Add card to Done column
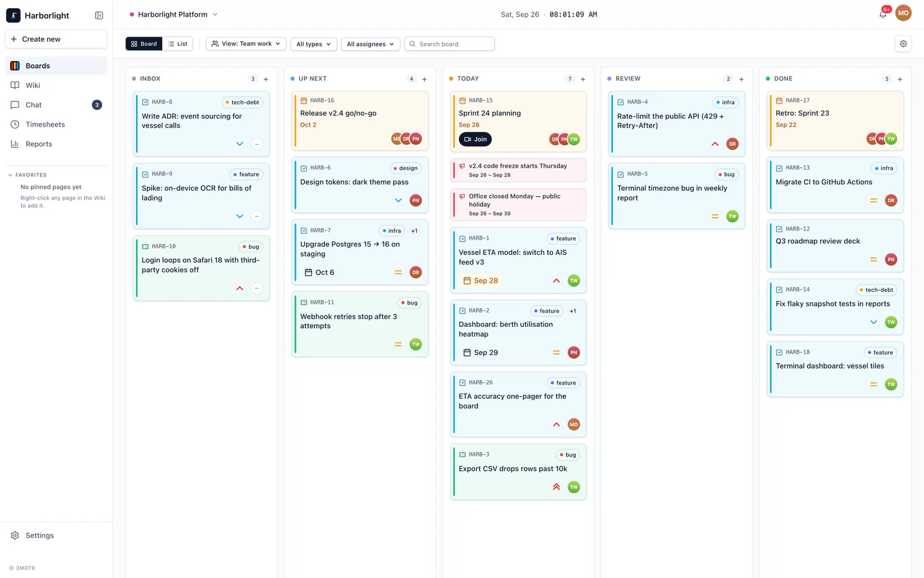924x578 pixels. [900, 79]
